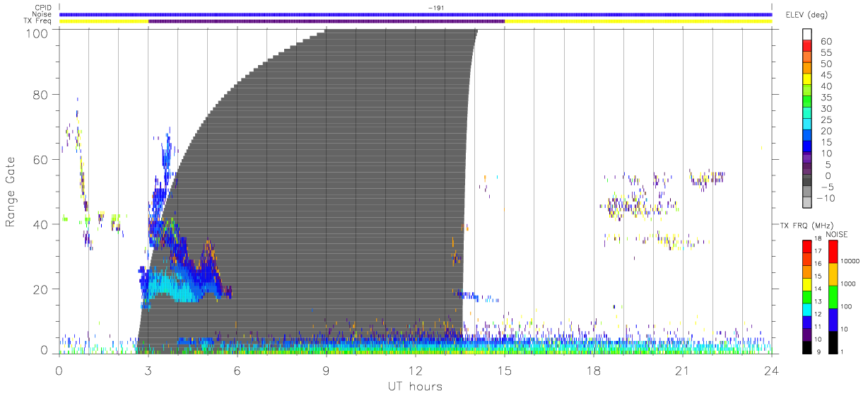Pick the red top NOISE legend segment
Viewport: 868px width, 401px height.
[833, 251]
